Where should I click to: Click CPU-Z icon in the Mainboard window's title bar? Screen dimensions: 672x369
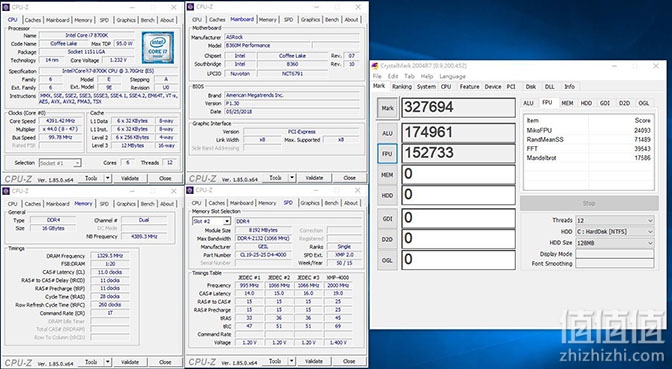coord(191,7)
